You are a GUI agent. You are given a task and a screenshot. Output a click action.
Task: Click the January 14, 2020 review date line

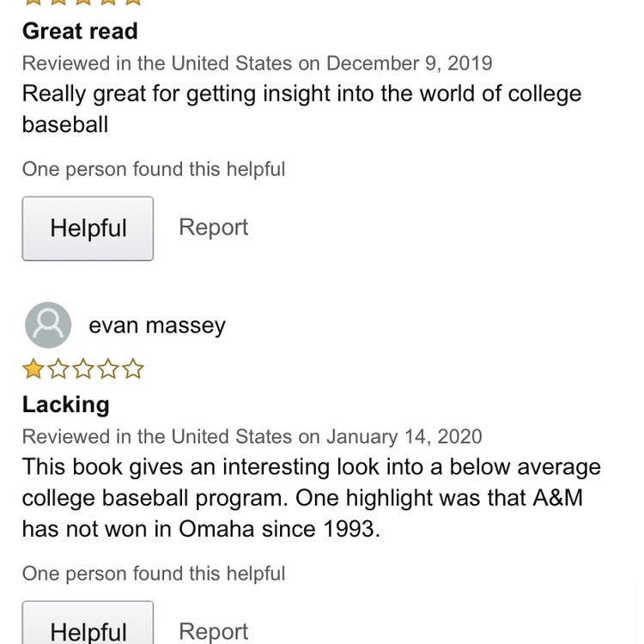252,436
